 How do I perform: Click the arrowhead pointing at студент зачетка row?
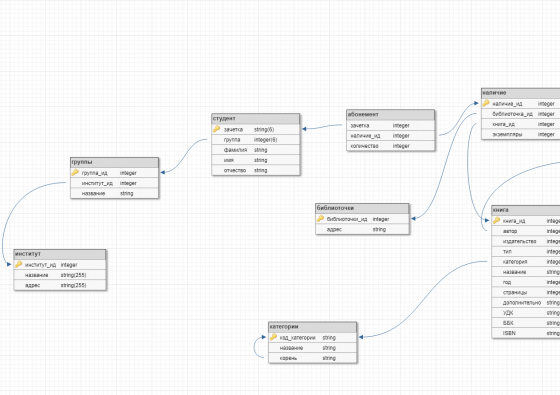click(304, 129)
